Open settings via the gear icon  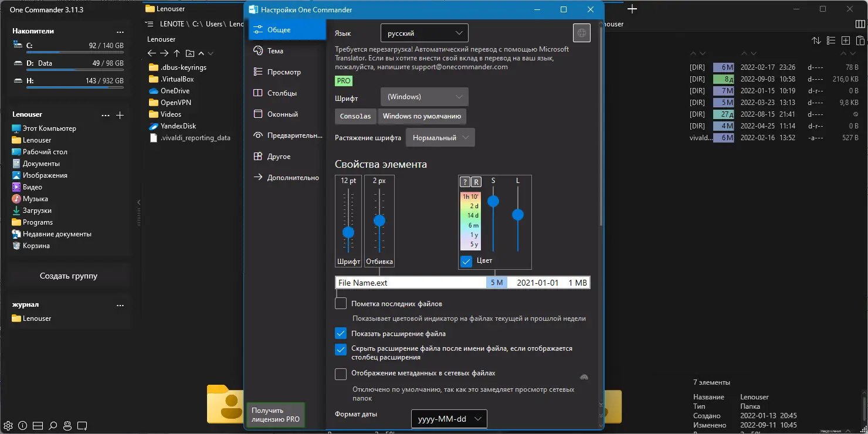(x=8, y=425)
